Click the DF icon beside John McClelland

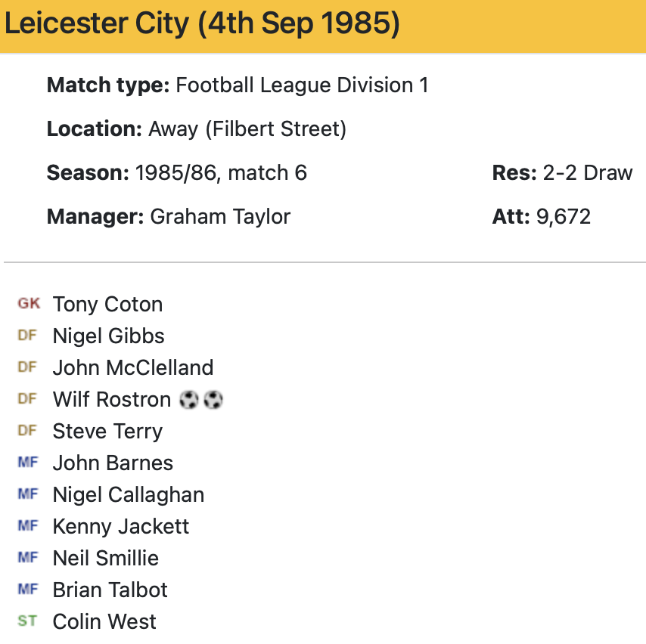(27, 367)
